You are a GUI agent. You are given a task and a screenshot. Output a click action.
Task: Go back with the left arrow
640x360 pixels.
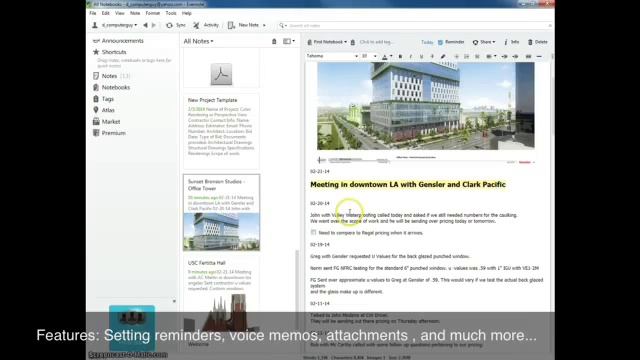(145, 25)
